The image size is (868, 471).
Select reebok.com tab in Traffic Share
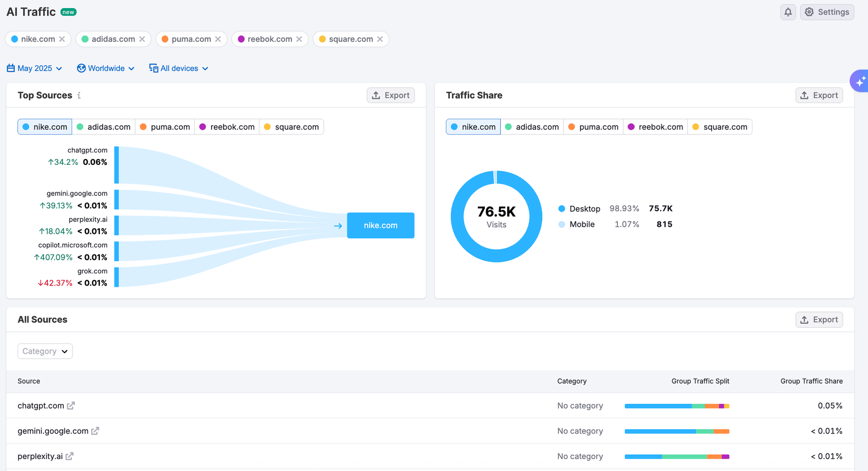click(655, 127)
